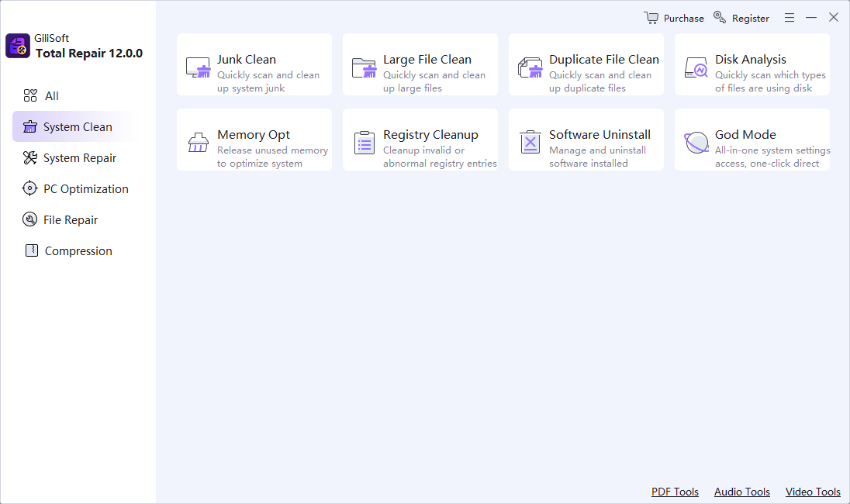This screenshot has width=850, height=504.
Task: Click 'All-in-one system settings access' description
Action: (772, 157)
